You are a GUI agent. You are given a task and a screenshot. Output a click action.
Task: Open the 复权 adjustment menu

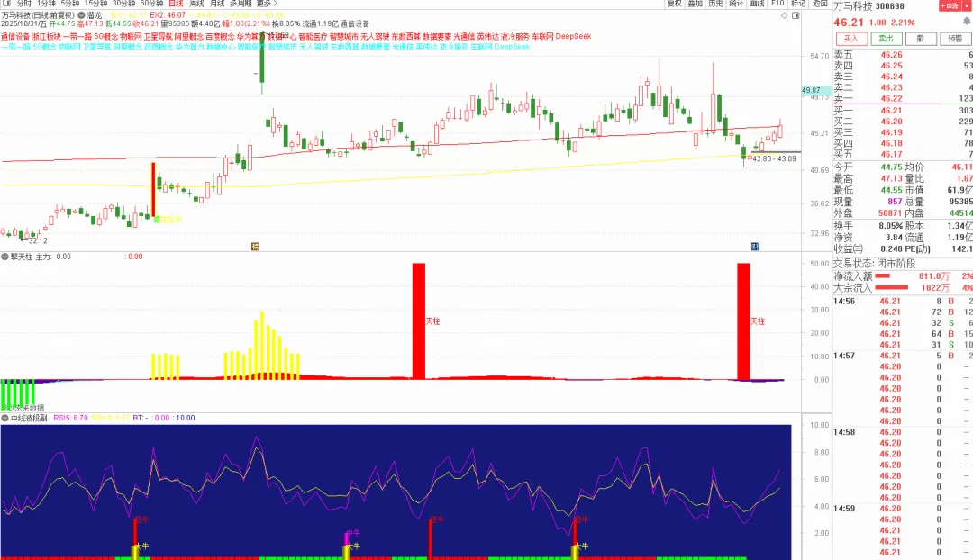675,3
